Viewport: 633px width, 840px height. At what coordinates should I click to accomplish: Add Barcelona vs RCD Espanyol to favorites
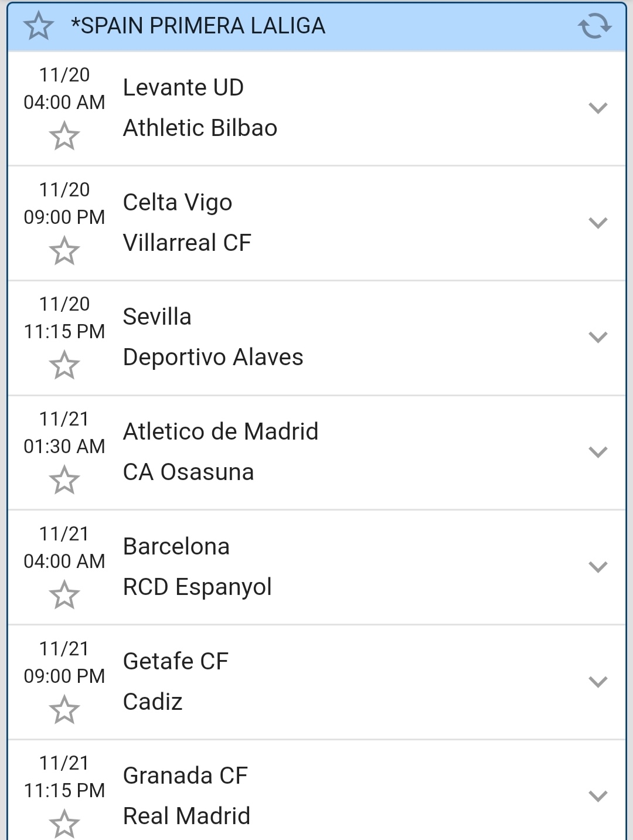point(64,595)
